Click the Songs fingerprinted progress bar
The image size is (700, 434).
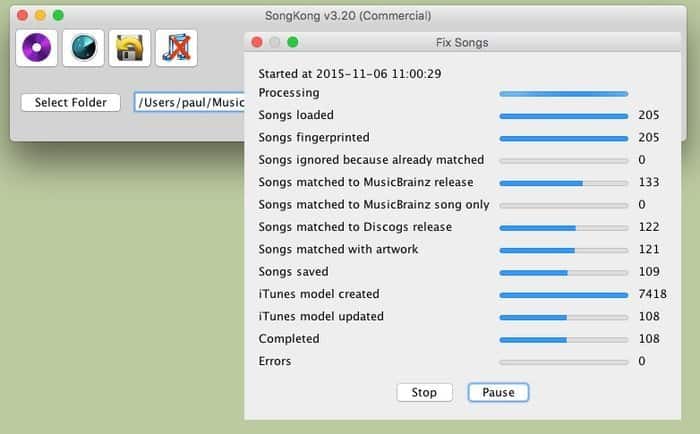tap(563, 138)
